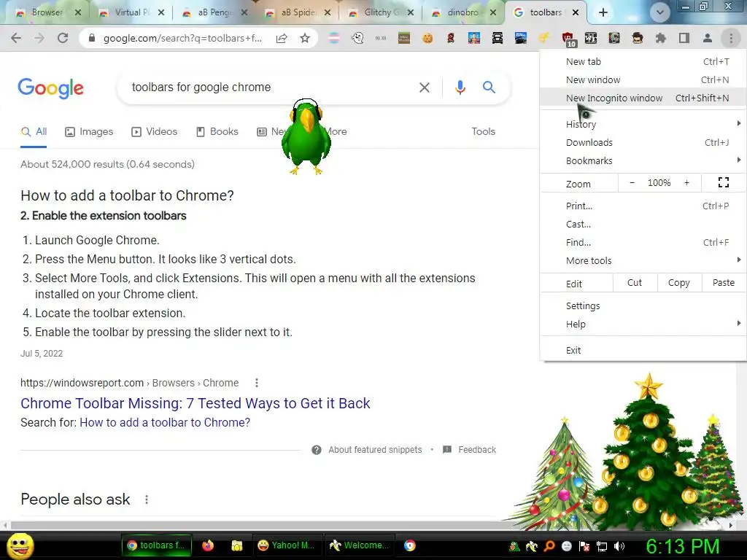Open Chrome Toolbar Missing result link
Image resolution: width=747 pixels, height=560 pixels.
click(x=196, y=403)
